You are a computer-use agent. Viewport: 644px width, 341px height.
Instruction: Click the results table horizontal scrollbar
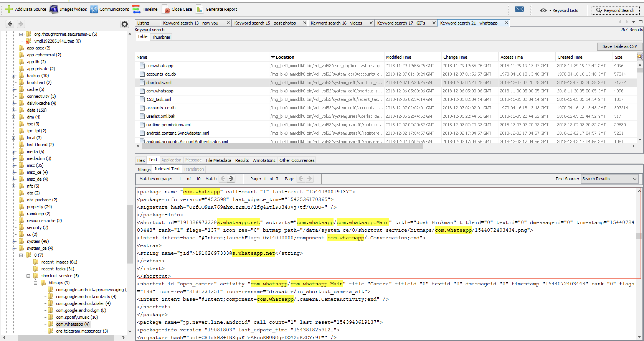pyautogui.click(x=282, y=146)
